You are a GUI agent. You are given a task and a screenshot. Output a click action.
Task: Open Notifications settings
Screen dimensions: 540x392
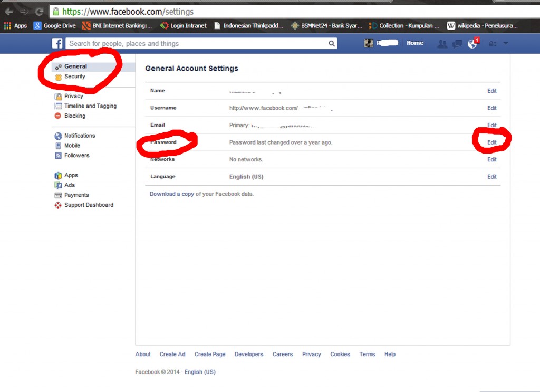point(80,136)
